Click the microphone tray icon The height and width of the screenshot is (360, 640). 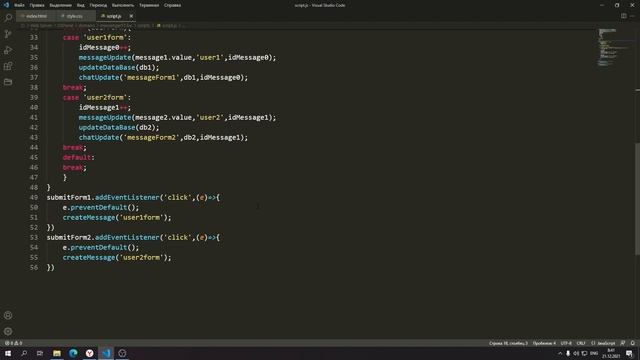[x=568, y=353]
